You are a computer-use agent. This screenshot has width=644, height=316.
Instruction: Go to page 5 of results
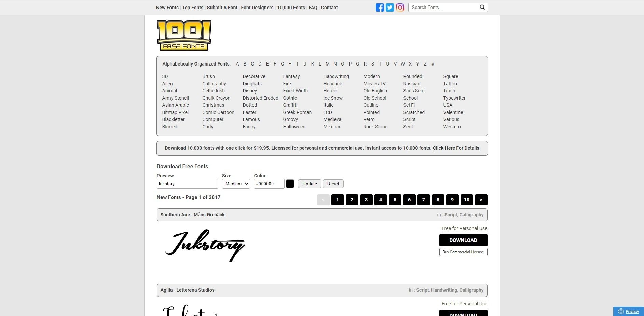click(x=395, y=200)
